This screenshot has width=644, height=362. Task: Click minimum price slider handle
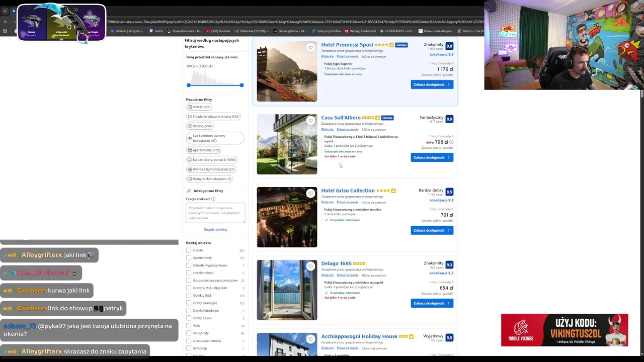pos(189,85)
